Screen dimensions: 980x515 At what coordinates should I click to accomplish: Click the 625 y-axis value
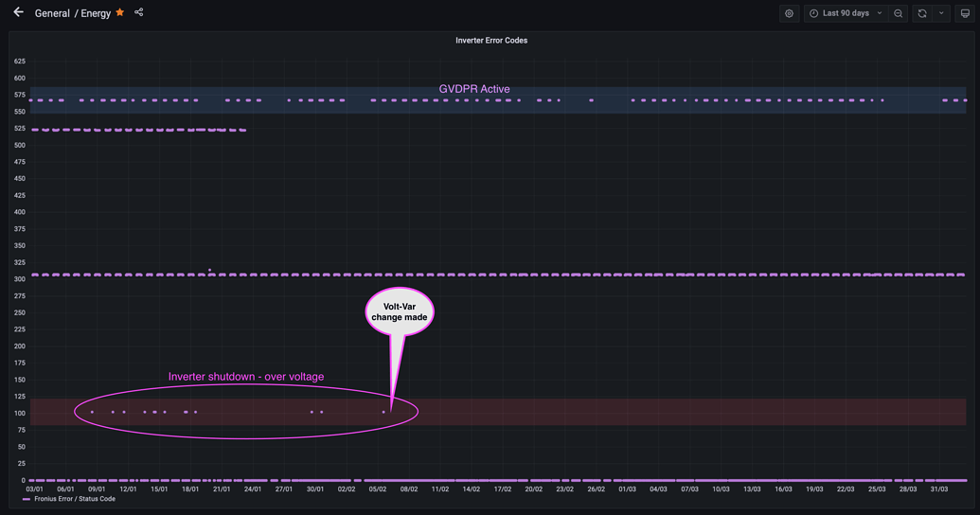19,62
